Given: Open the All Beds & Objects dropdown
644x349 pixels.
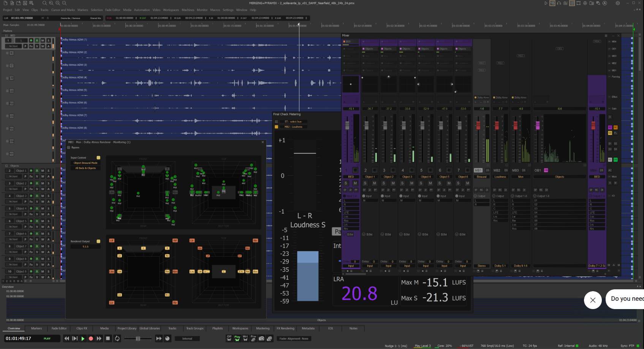Looking at the screenshot, I should point(85,168).
